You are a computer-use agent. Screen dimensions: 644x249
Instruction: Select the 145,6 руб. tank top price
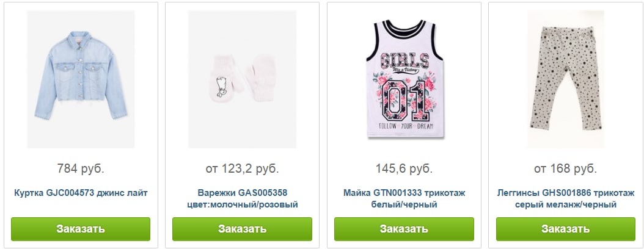click(404, 168)
